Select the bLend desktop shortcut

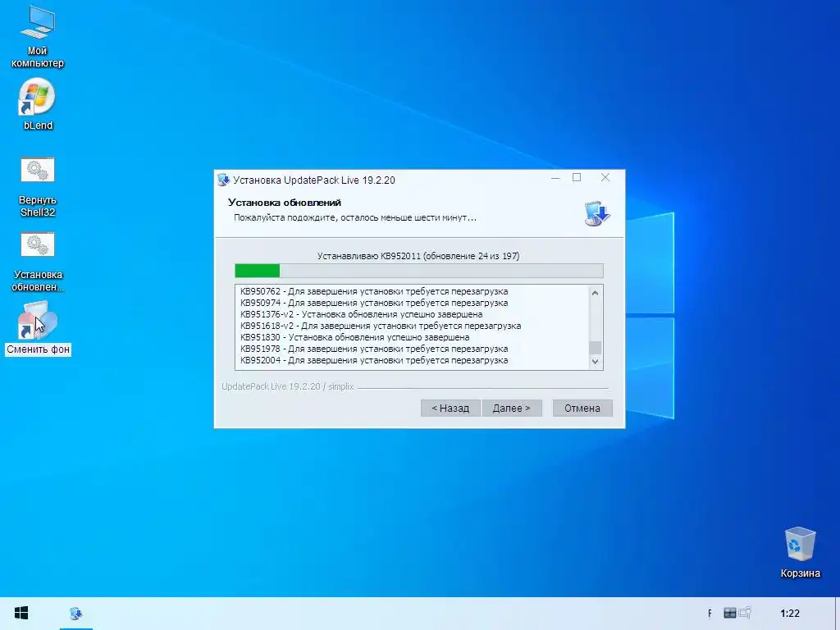pyautogui.click(x=38, y=104)
